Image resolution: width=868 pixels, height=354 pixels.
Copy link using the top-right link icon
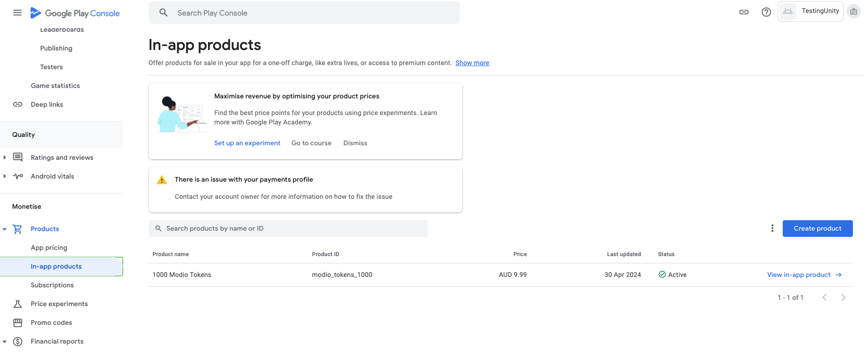(x=744, y=12)
